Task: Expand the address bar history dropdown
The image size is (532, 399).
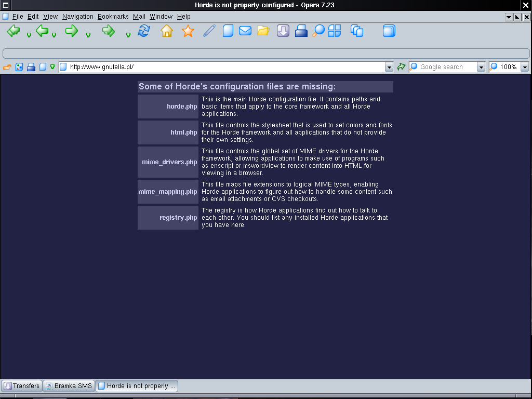Action: [x=389, y=67]
